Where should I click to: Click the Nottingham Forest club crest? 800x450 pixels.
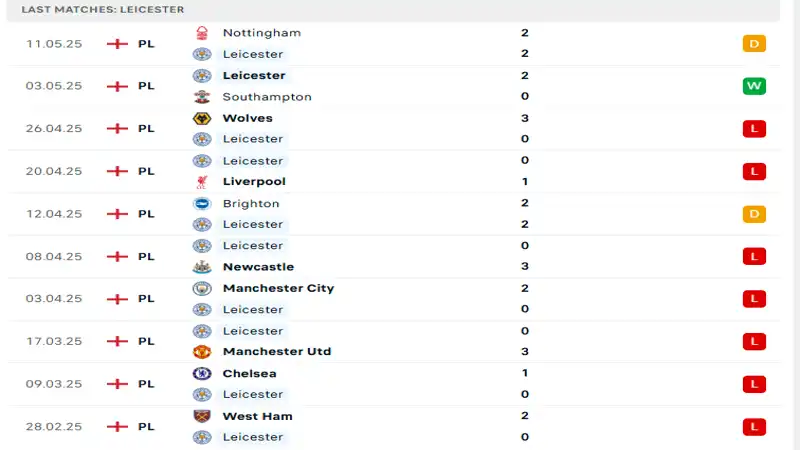pyautogui.click(x=202, y=33)
